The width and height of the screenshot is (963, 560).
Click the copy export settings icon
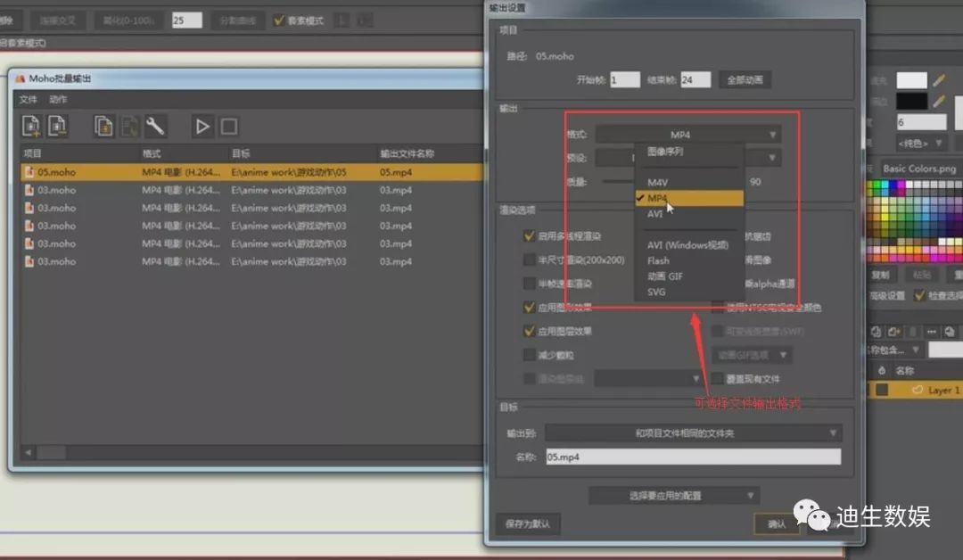click(103, 126)
